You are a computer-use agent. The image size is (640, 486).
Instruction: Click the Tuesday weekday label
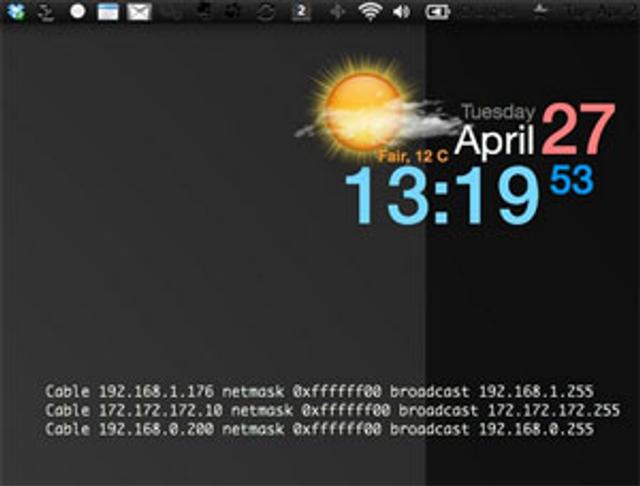pyautogui.click(x=498, y=112)
